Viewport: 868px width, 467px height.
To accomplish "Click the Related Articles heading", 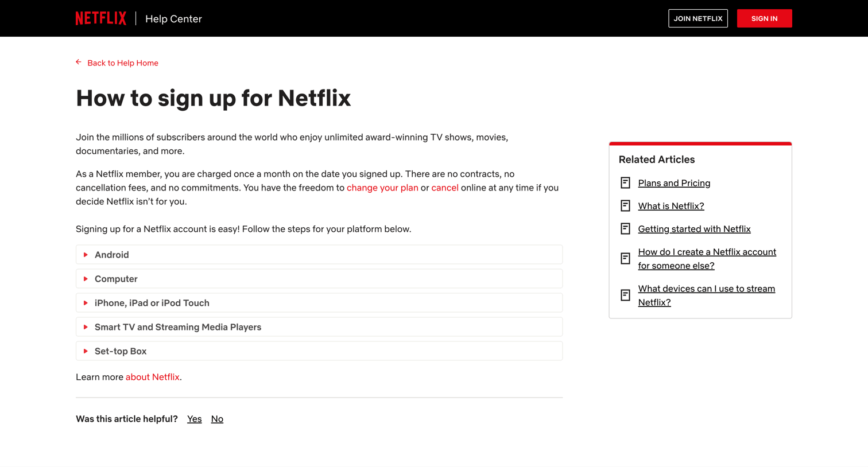I will pos(657,159).
